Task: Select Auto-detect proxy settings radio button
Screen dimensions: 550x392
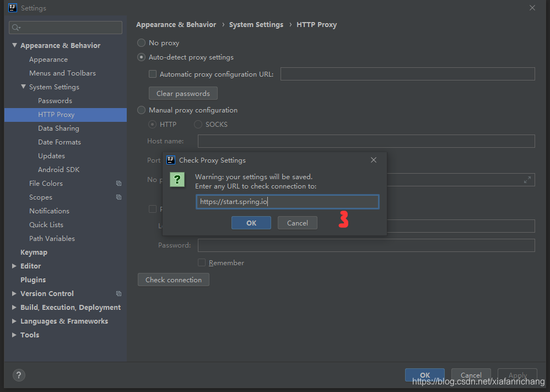Action: (x=141, y=57)
